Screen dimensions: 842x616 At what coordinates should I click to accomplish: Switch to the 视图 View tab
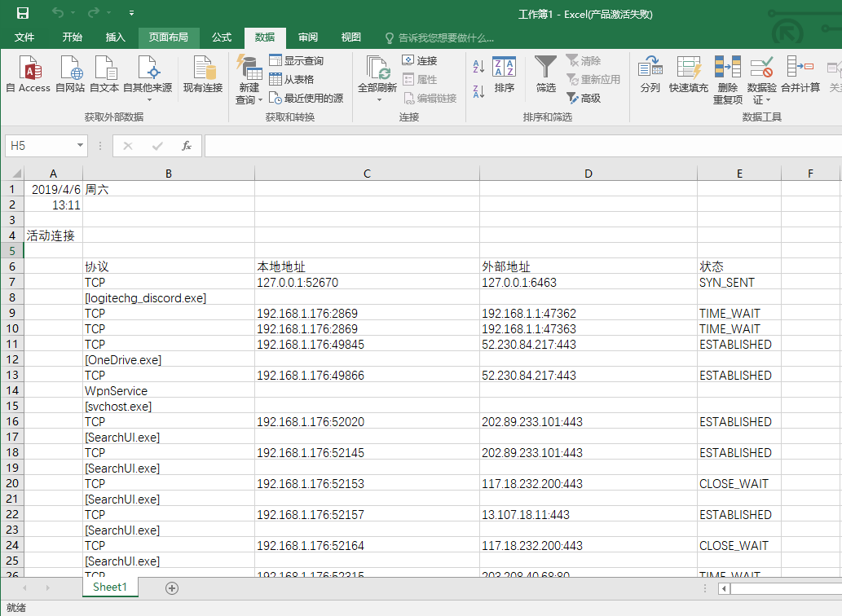coord(350,37)
